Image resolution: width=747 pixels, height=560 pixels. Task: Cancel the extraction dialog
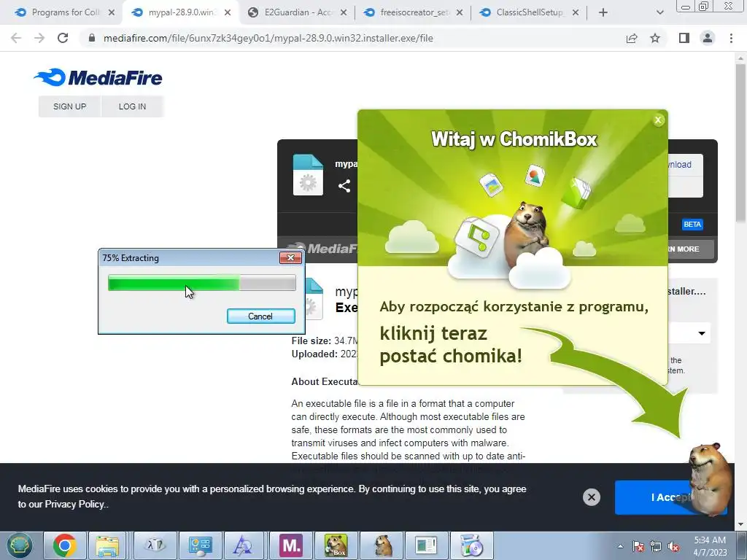[260, 316]
